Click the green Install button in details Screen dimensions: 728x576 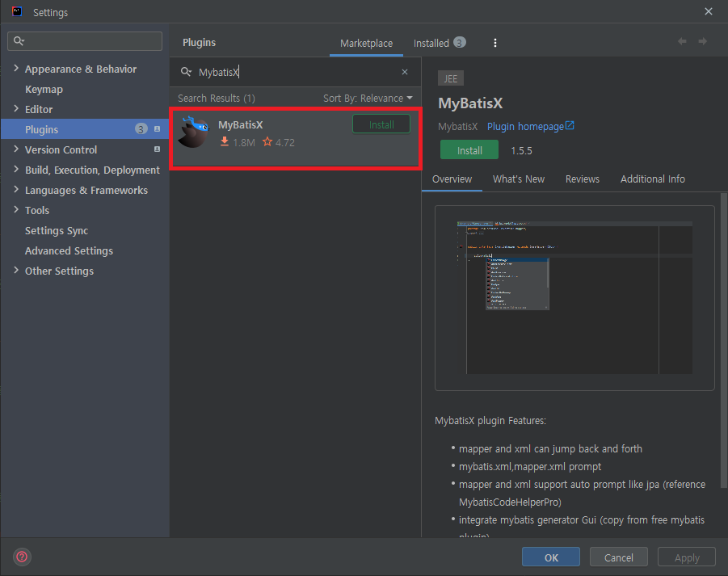(469, 150)
